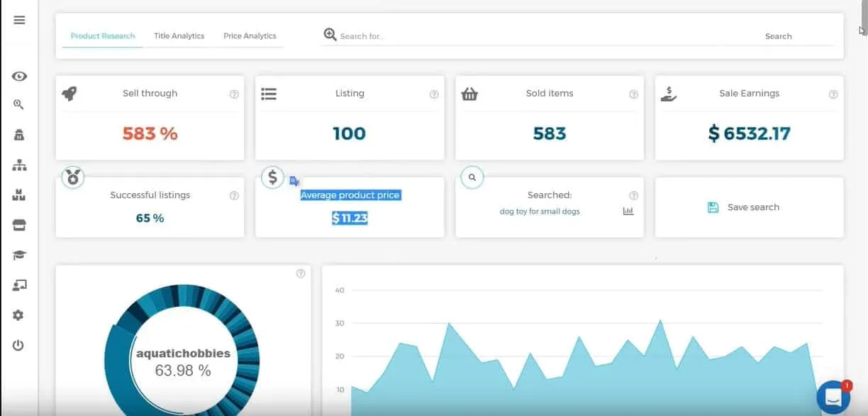868x416 pixels.
Task: Click the '100' listing value
Action: click(x=350, y=133)
